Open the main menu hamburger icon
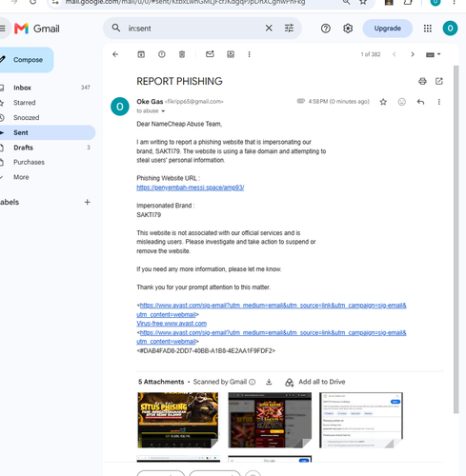The width and height of the screenshot is (466, 476). pos(3,29)
